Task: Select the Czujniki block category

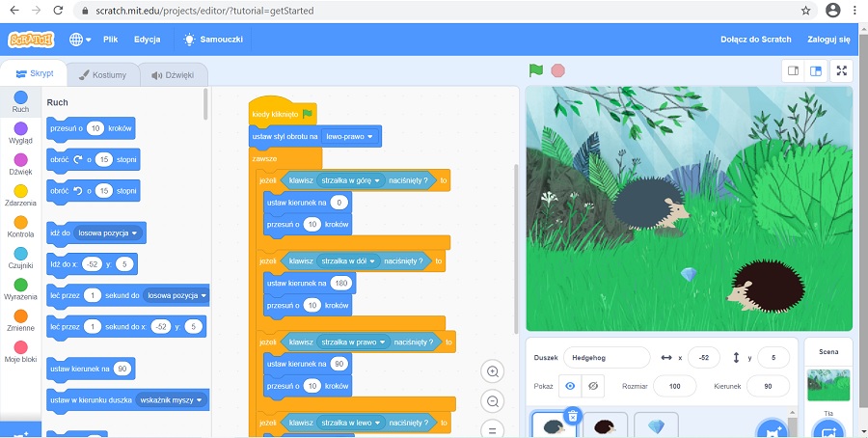Action: [20, 258]
